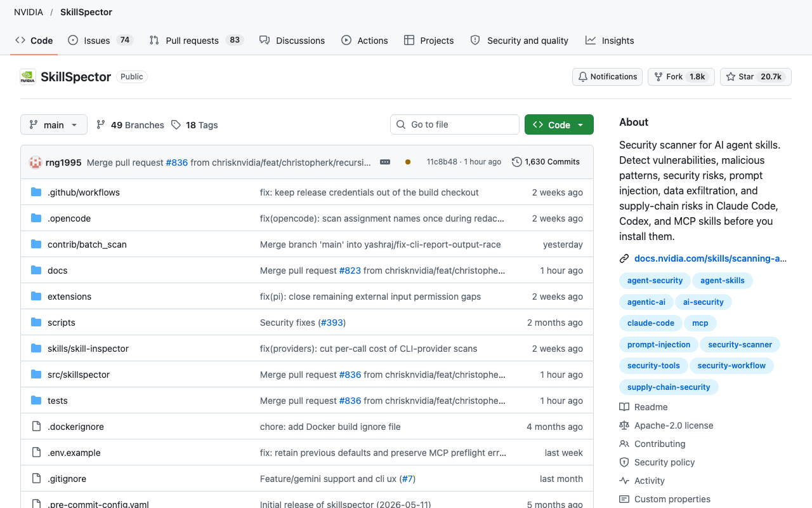Expand commit message ellipsis icon
This screenshot has width=812, height=508.
tap(385, 162)
